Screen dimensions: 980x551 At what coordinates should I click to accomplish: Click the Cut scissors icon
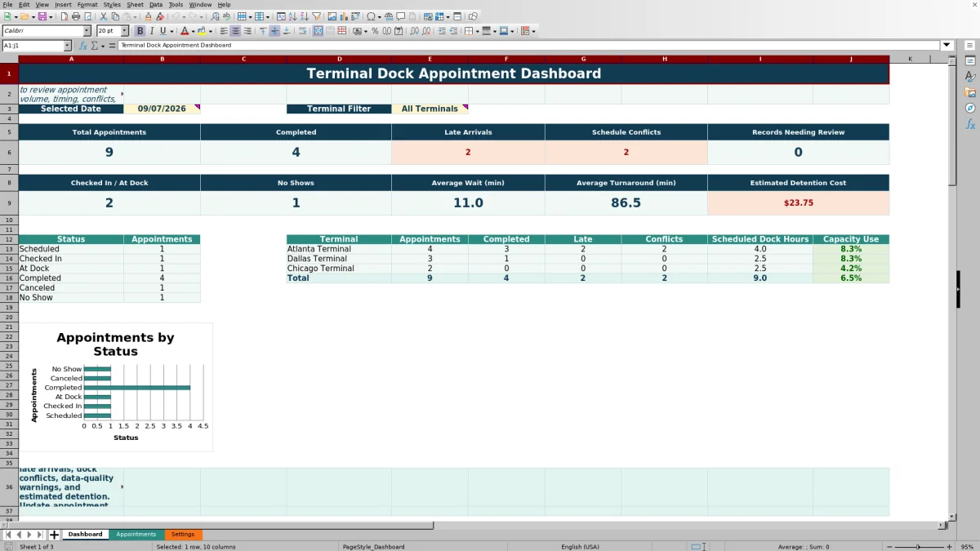tap(104, 16)
